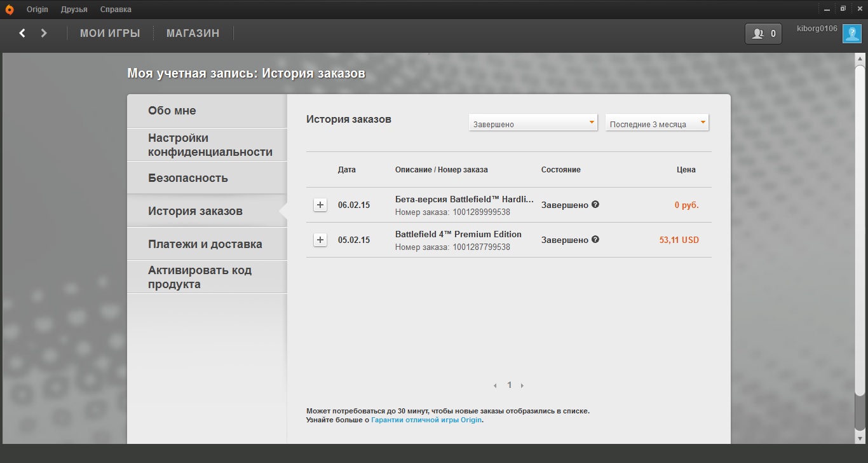
Task: Open the Справка menu
Action: point(116,10)
